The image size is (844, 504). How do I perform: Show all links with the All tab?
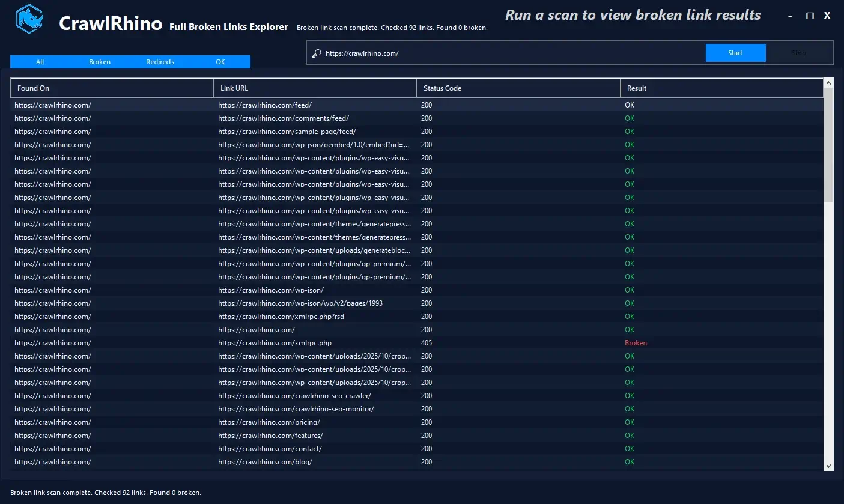click(x=40, y=62)
